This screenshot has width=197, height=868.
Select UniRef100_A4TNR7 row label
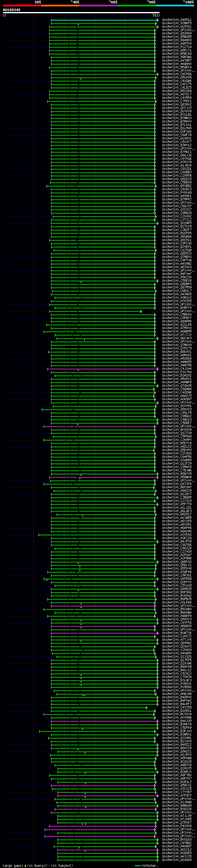(x=176, y=60)
